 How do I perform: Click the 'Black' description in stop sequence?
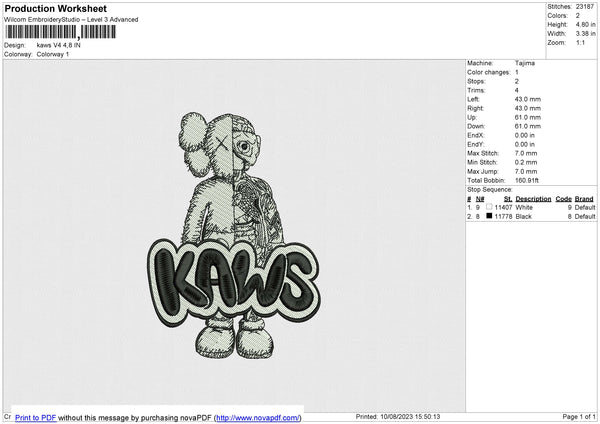(523, 217)
